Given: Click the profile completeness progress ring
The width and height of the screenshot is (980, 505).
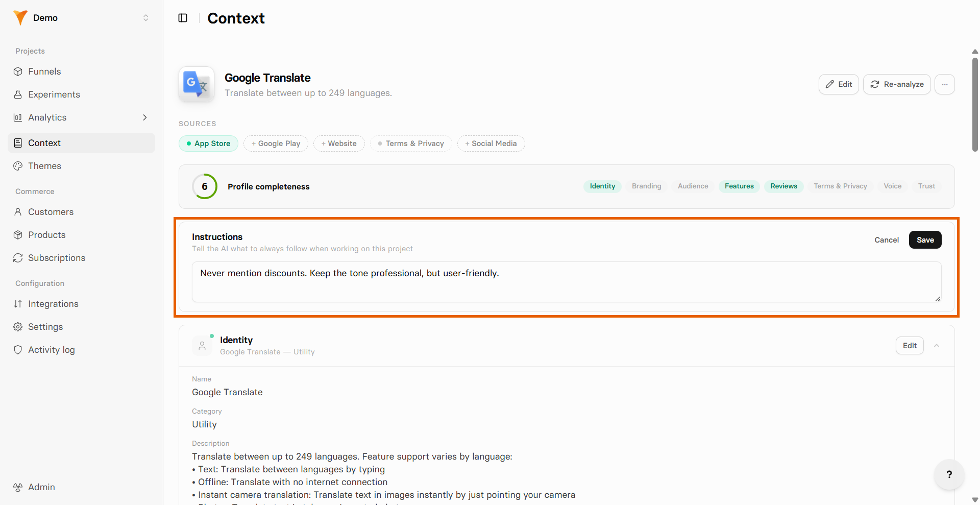Looking at the screenshot, I should click(x=205, y=186).
